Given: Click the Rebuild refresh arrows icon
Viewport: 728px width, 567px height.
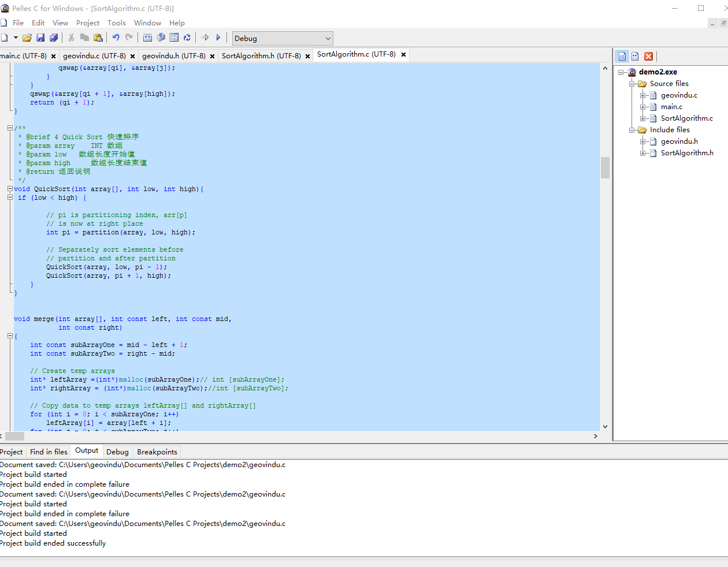Looking at the screenshot, I should [x=187, y=38].
